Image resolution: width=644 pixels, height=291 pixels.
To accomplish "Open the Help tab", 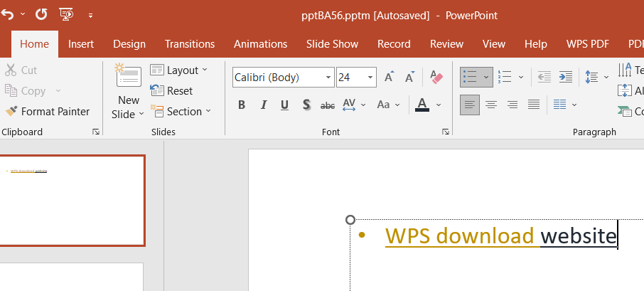I will [535, 44].
